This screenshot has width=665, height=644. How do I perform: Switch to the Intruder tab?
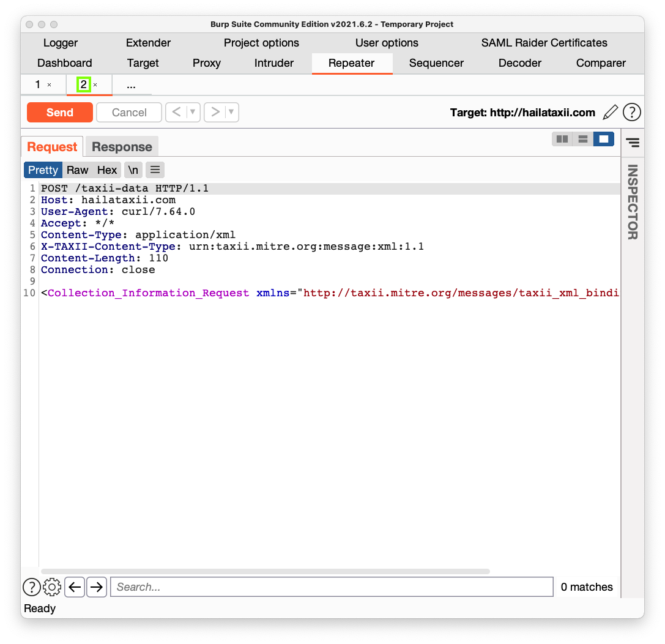tap(274, 63)
